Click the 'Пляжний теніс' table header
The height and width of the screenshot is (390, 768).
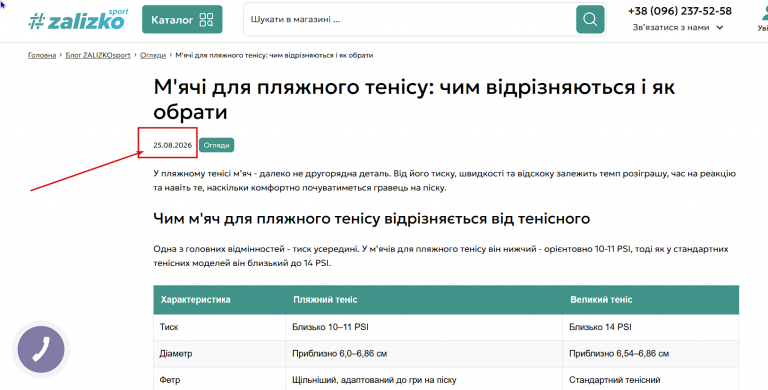325,299
